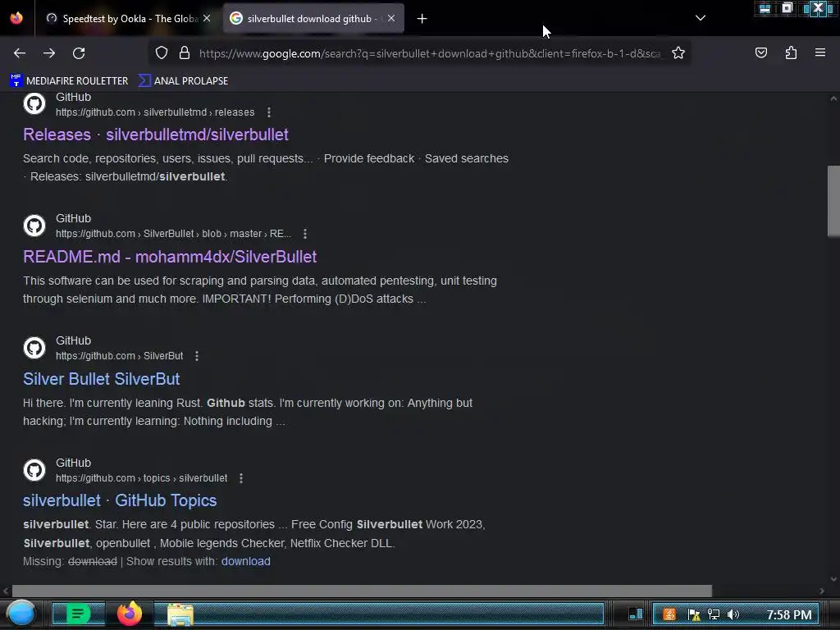Open the network tray icon
The height and width of the screenshot is (630, 840).
click(x=714, y=614)
